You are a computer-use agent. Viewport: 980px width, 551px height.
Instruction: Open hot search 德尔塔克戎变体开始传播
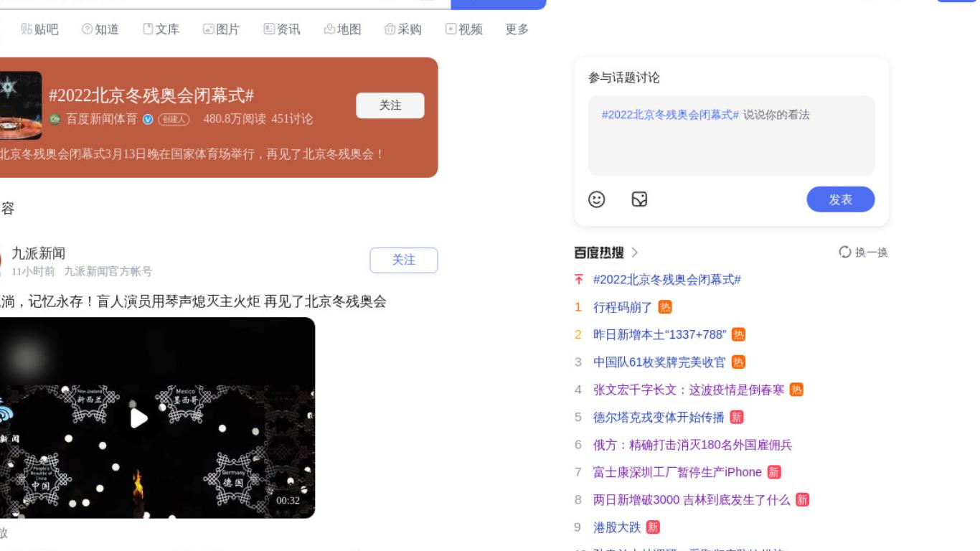[x=659, y=418]
